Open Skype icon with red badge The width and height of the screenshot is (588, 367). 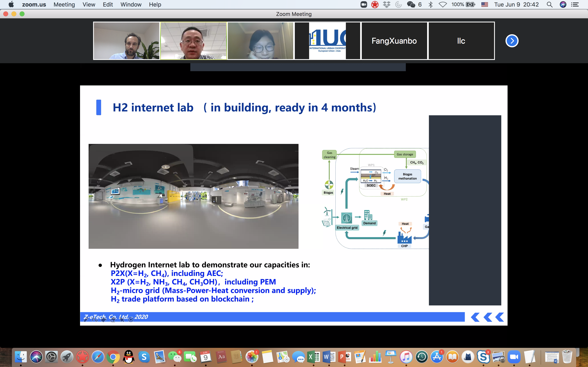pyautogui.click(x=483, y=357)
